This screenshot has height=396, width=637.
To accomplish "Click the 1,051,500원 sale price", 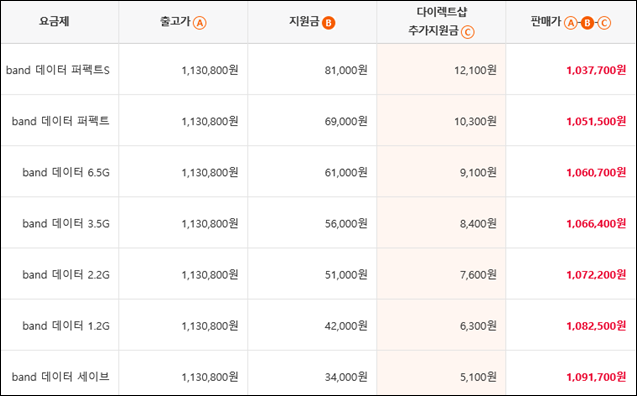I will [x=596, y=121].
